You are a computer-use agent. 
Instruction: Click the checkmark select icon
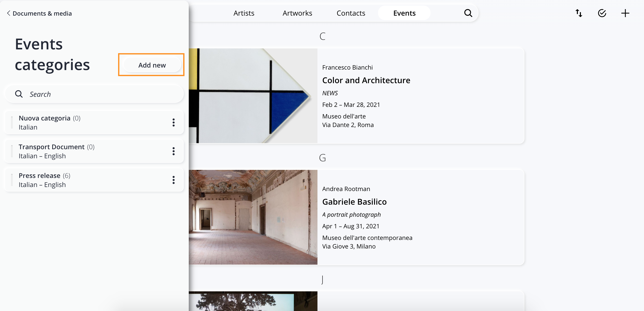602,13
